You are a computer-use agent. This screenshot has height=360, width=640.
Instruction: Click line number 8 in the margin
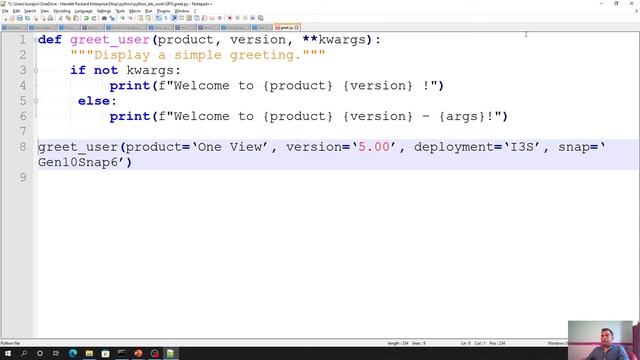pyautogui.click(x=23, y=147)
